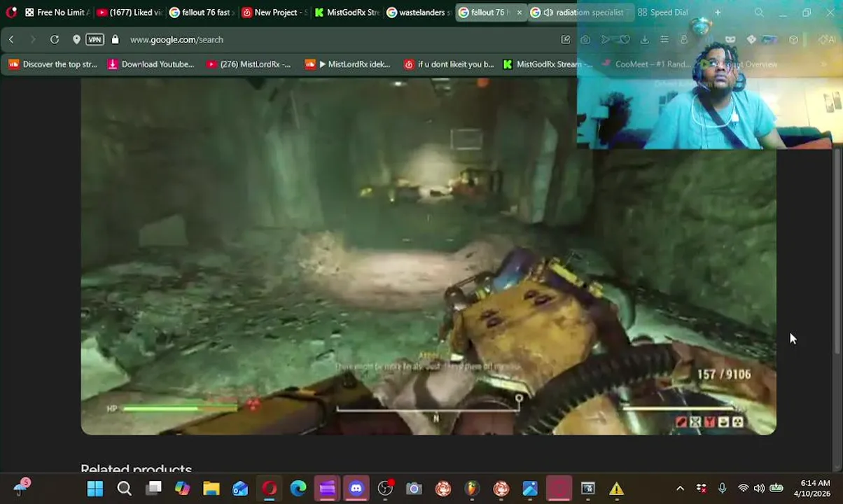The height and width of the screenshot is (504, 843).
Task: Open the volume speaker tray icon
Action: pos(759,489)
